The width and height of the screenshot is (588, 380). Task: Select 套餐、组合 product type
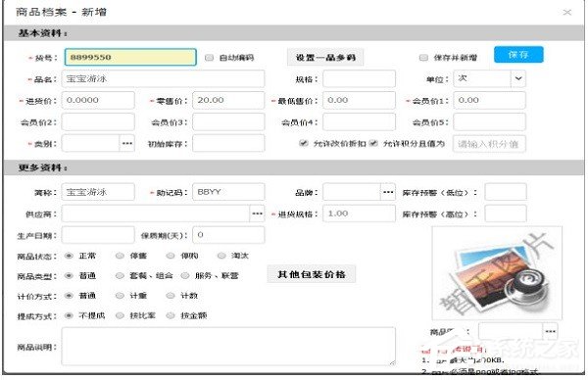coord(120,276)
